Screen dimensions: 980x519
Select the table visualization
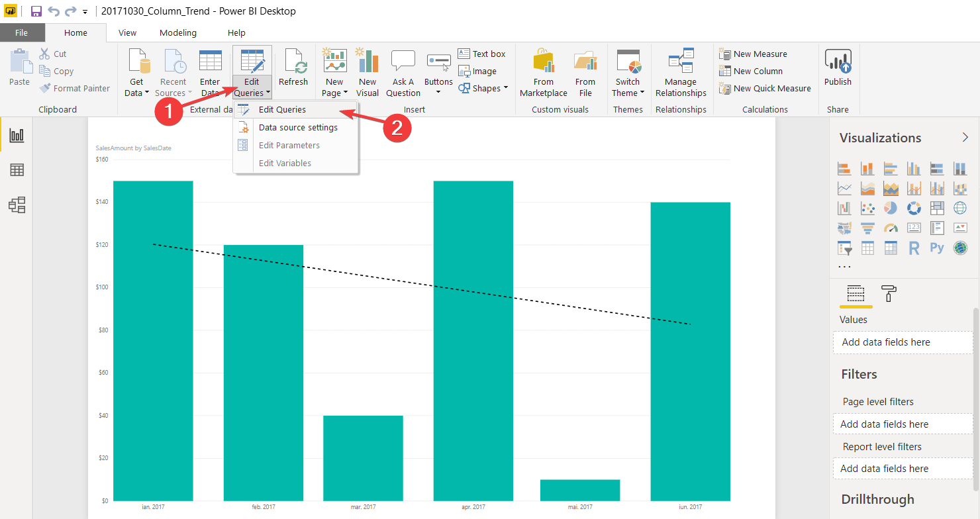866,248
